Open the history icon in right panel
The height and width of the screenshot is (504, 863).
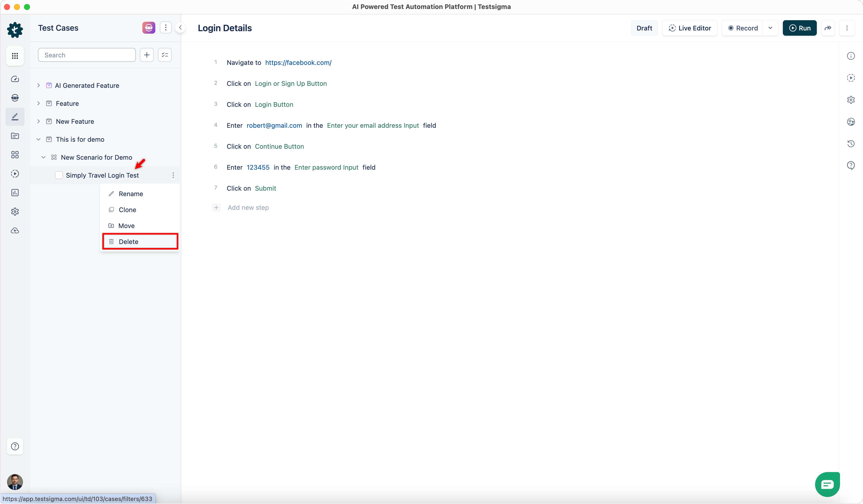coord(851,144)
